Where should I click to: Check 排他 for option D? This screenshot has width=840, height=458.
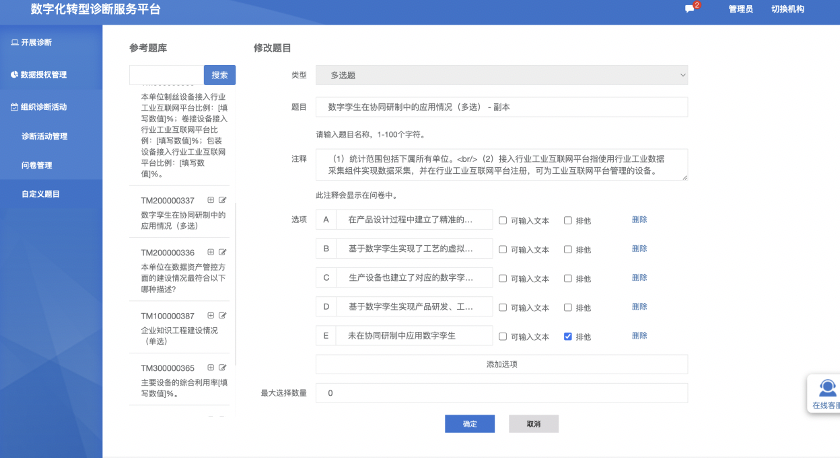[568, 307]
